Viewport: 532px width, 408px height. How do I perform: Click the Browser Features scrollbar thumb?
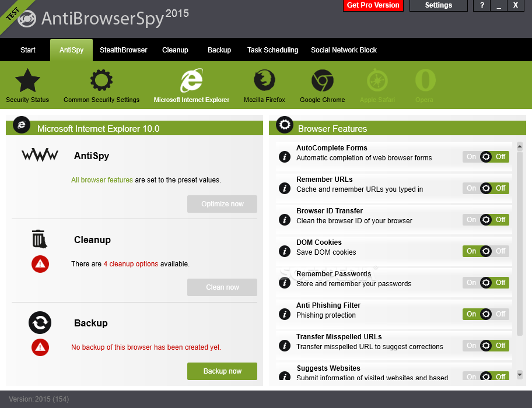(519, 243)
